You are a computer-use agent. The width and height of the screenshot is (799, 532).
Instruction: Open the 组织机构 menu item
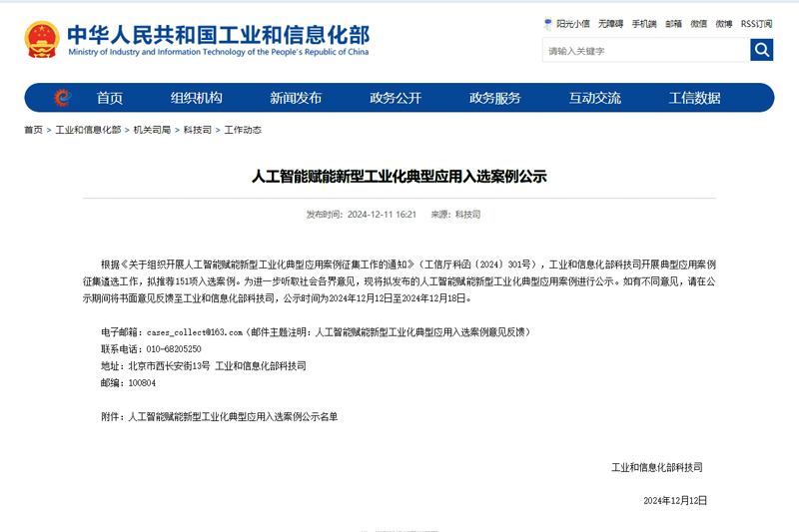(x=196, y=98)
